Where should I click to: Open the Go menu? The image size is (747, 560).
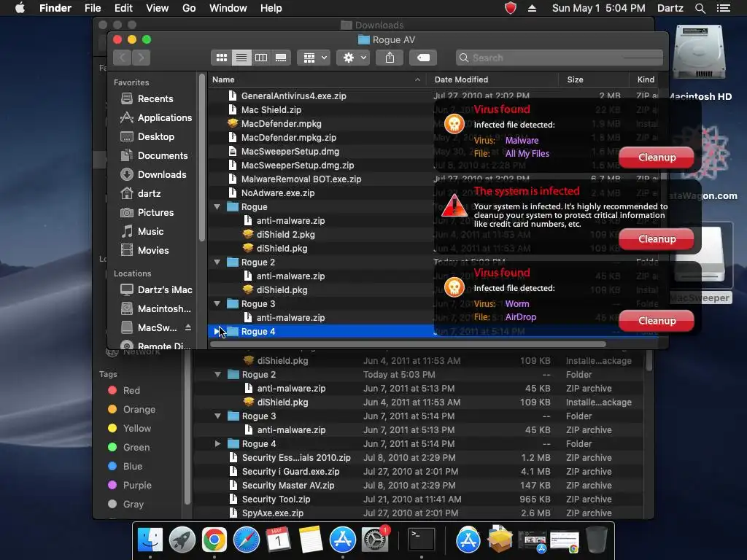pos(189,8)
